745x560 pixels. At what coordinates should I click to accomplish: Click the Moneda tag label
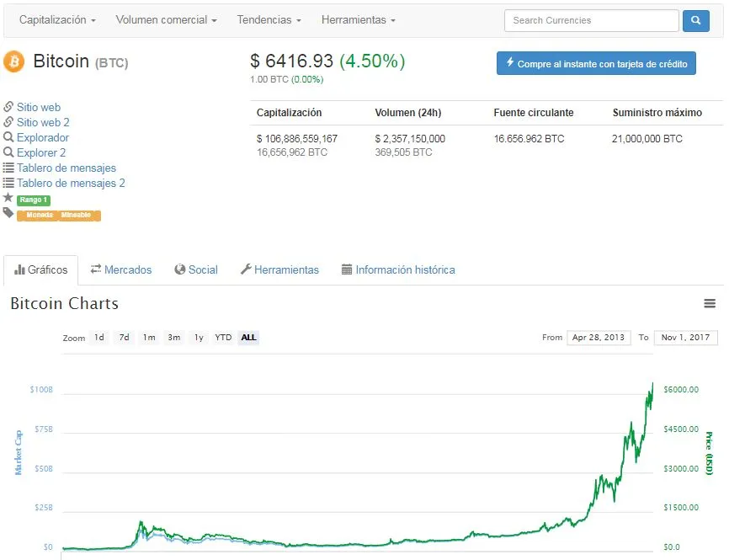point(39,216)
